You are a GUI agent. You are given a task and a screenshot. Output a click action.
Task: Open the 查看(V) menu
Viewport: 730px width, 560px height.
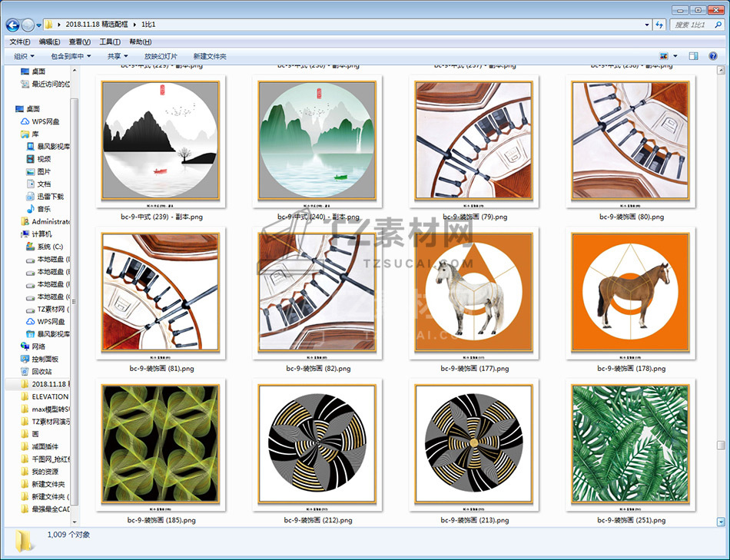[x=80, y=42]
